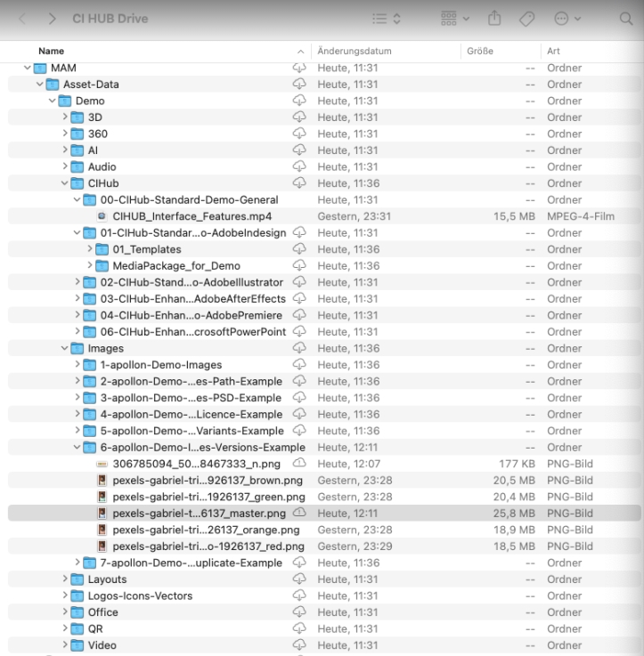Expand the Audio folder
This screenshot has width=644, height=656.
click(65, 166)
